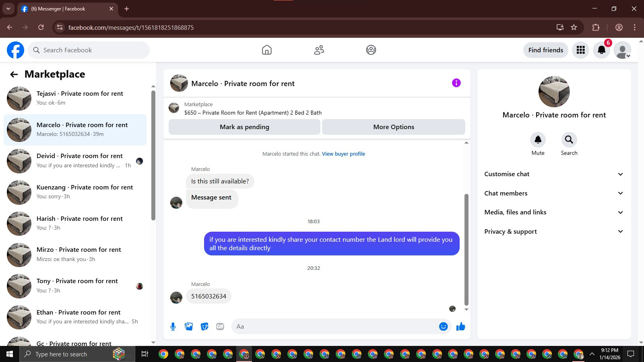The image size is (644, 362).
Task: Expand Chat members section
Action: [x=554, y=193]
